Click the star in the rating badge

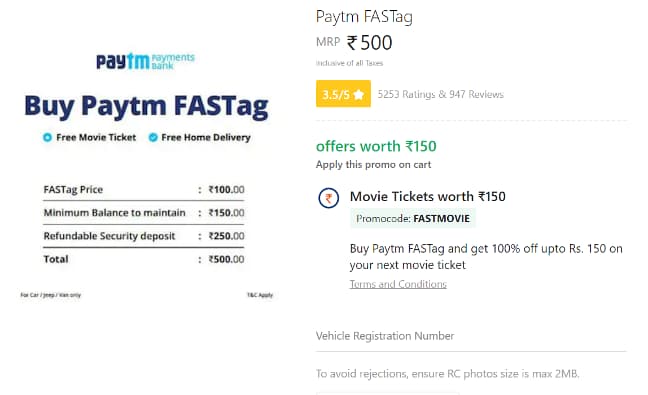[x=359, y=94]
